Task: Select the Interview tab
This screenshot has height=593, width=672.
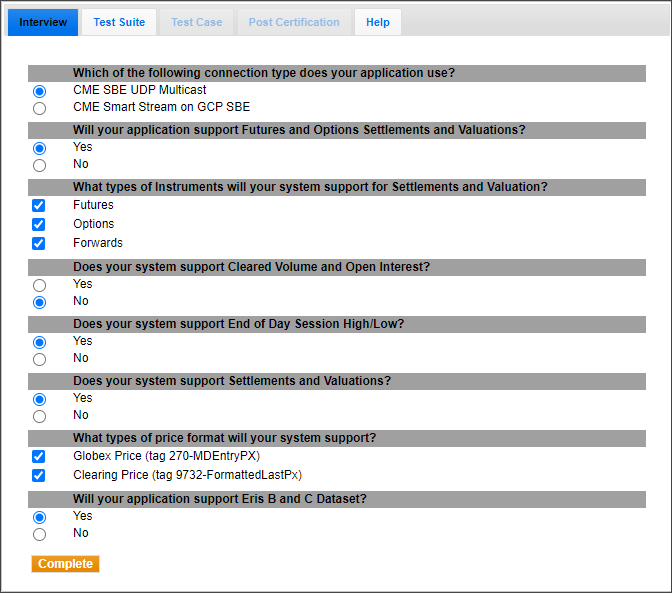Action: pos(43,22)
